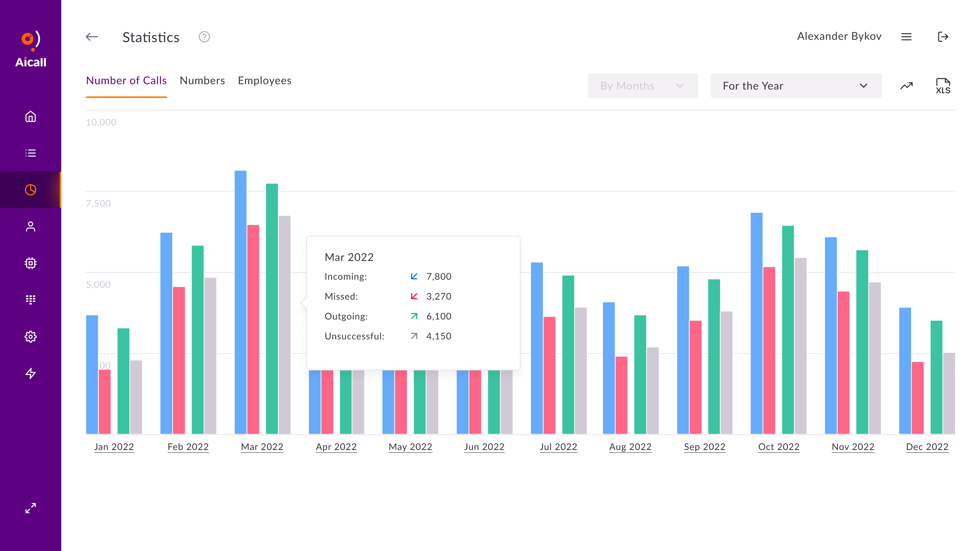Click the back arrow button
980x551 pixels.
(92, 37)
